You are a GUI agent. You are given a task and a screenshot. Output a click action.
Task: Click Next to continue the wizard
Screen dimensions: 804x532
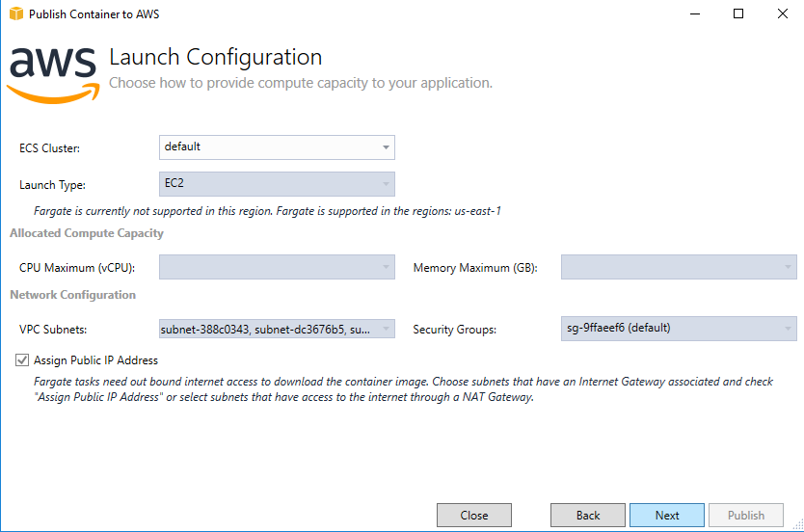click(x=667, y=515)
